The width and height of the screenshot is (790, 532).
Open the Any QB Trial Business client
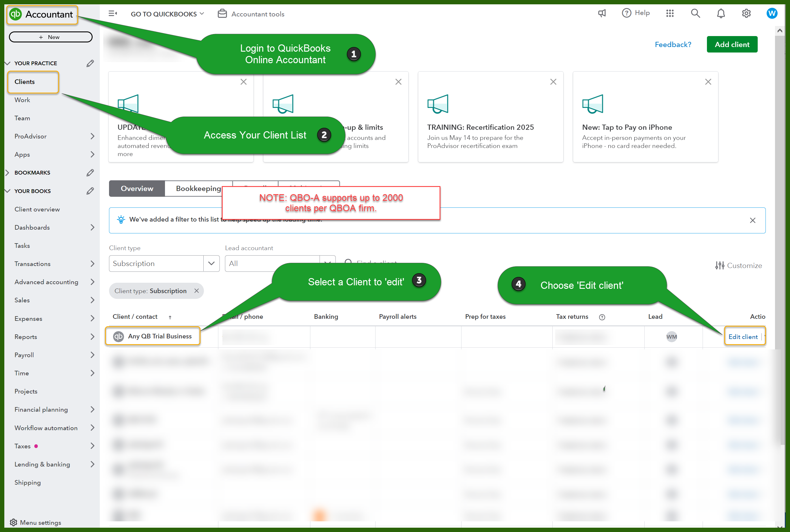click(x=160, y=336)
